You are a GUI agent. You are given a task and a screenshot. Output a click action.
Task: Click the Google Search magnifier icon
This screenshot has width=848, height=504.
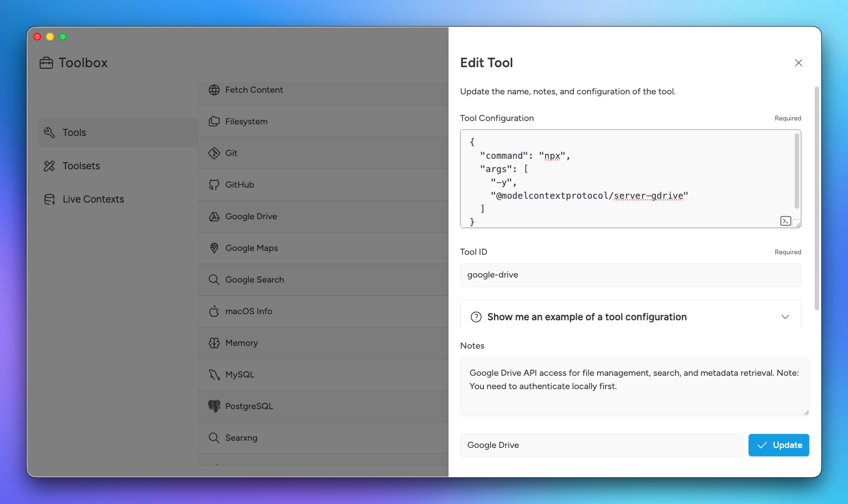tap(214, 279)
